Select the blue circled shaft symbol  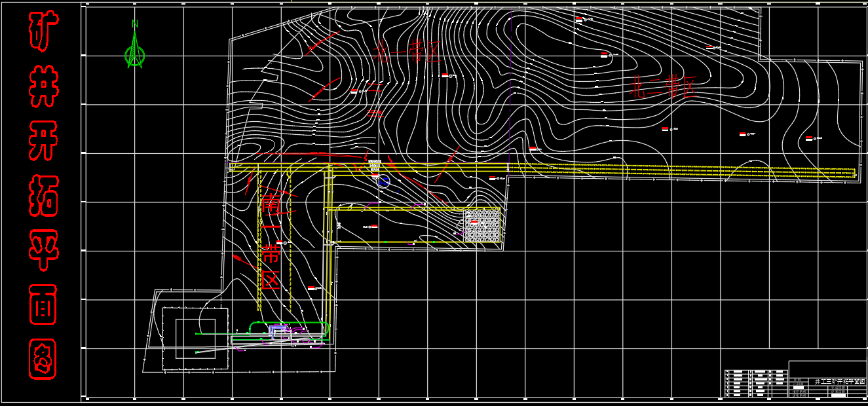click(x=384, y=181)
